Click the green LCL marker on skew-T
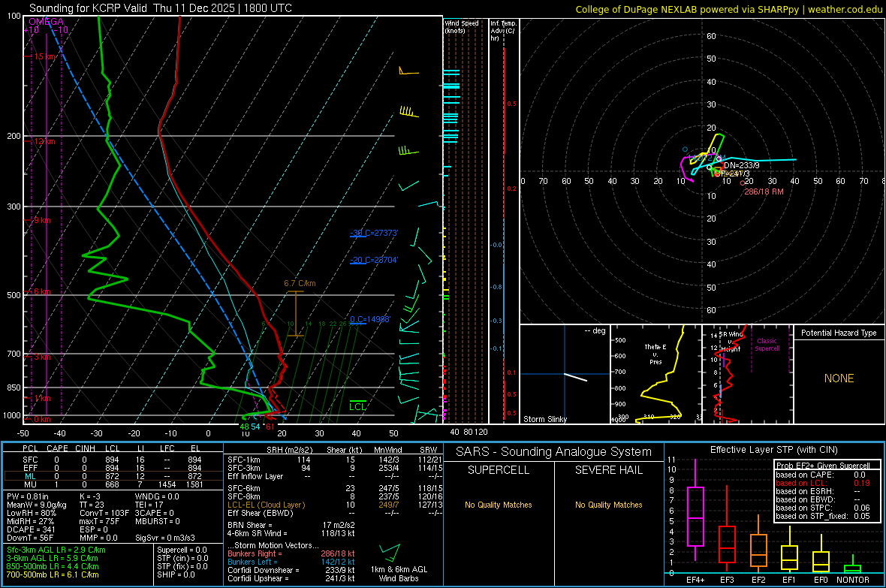The height and width of the screenshot is (588, 886). [x=357, y=406]
